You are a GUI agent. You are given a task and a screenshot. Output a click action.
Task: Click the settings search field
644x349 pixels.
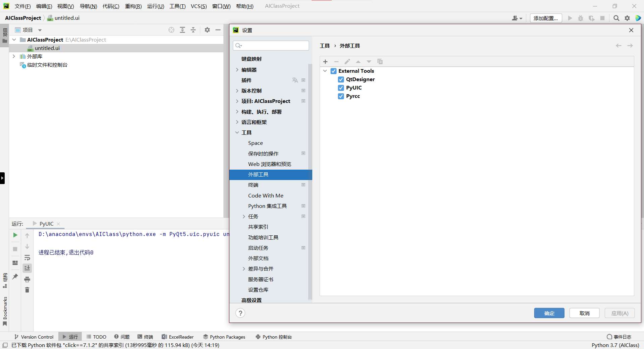pyautogui.click(x=271, y=45)
